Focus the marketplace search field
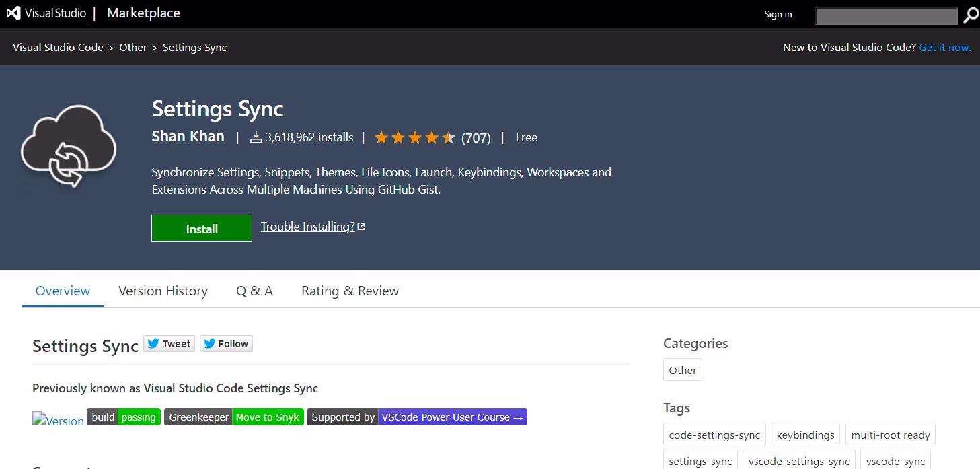The width and height of the screenshot is (980, 469). [887, 16]
